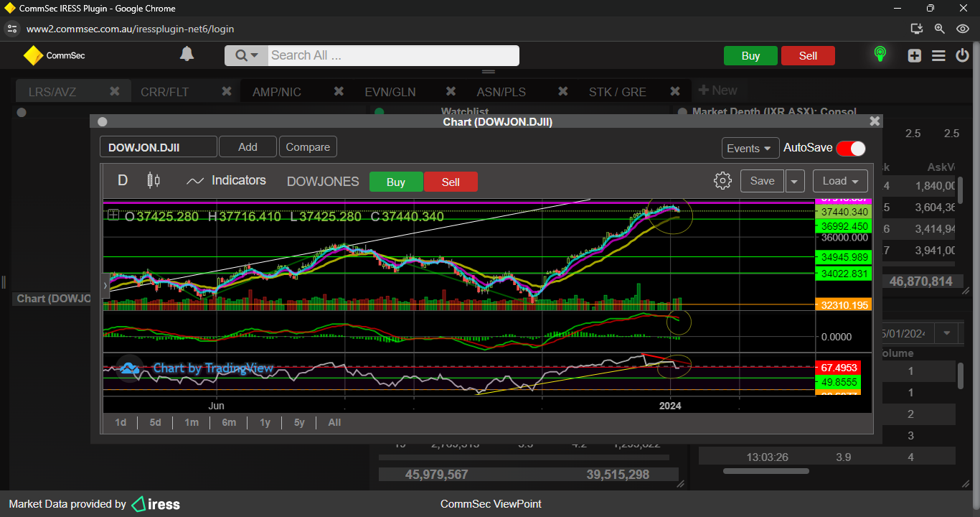The image size is (980, 517).
Task: Click the Search All input box
Action: click(x=393, y=55)
